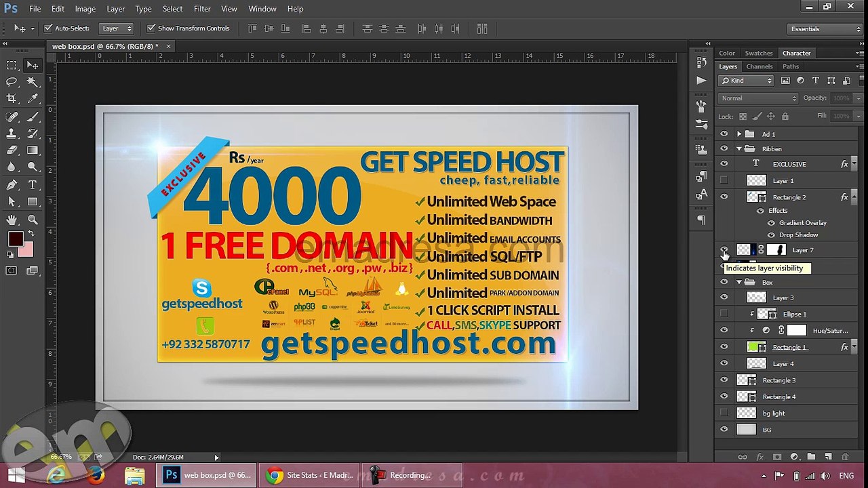Viewport: 868px width, 488px height.
Task: Switch to the Paths tab
Action: (791, 66)
